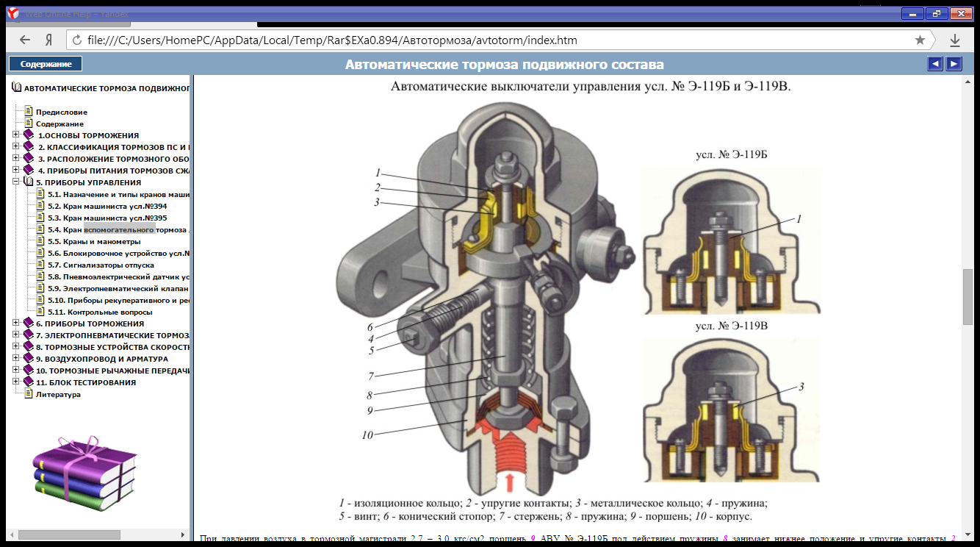This screenshot has width=980, height=547.
Task: Click the scrollbar up arrow of content
Action: pos(968,81)
